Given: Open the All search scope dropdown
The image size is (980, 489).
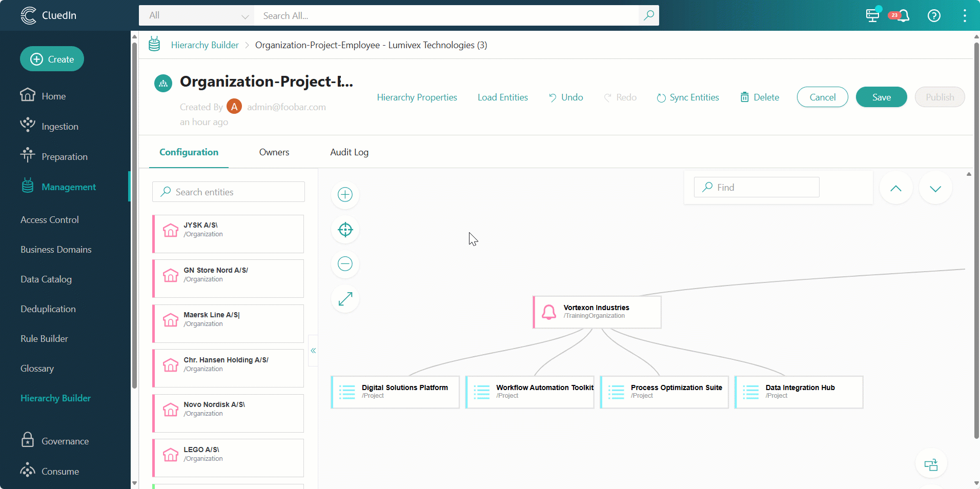Looking at the screenshot, I should 197,15.
